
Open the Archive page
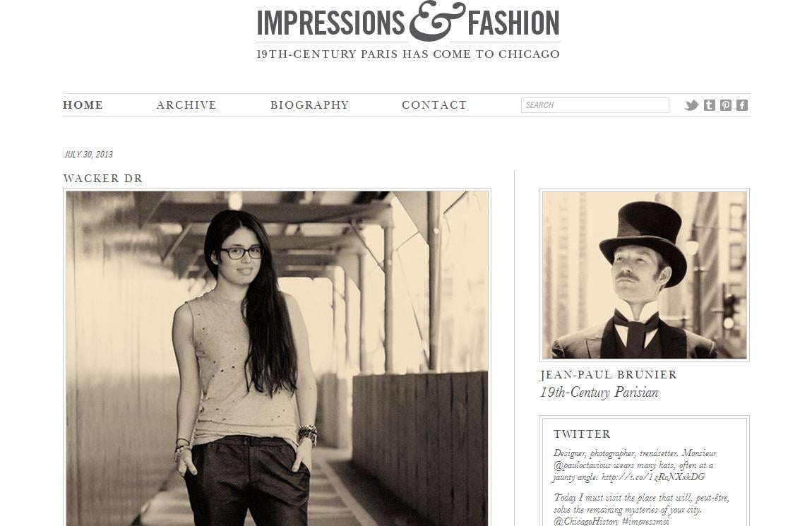point(186,105)
